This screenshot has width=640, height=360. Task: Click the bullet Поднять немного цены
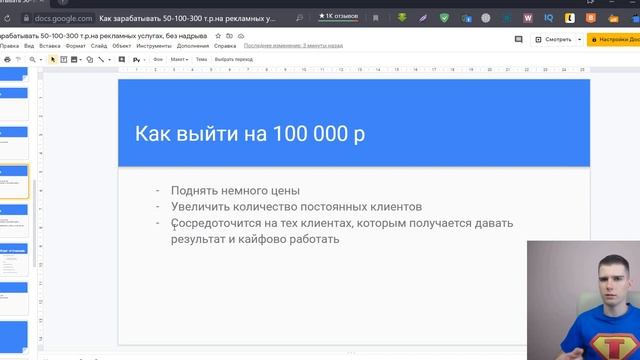(235, 191)
